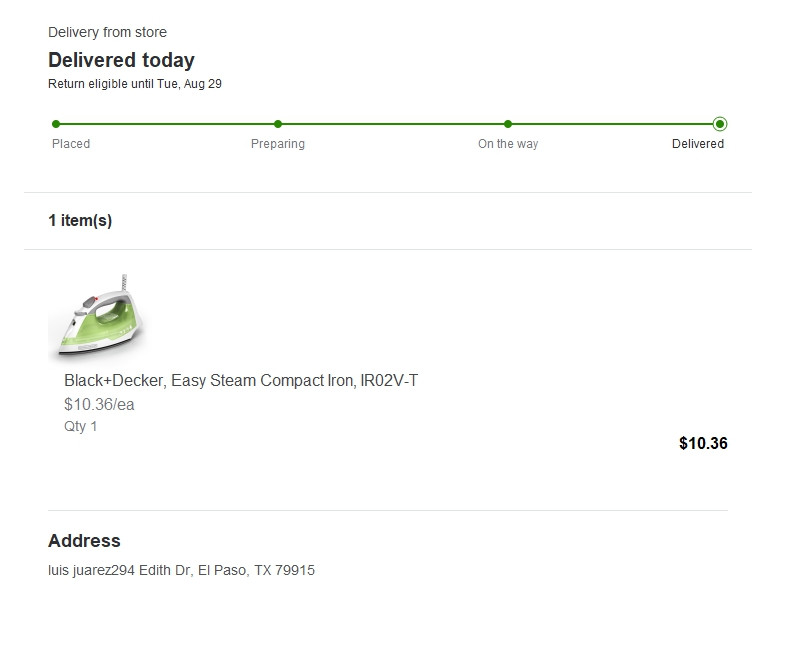Viewport: 800px width, 646px height.
Task: Click the Delivered today heading
Action: pos(121,60)
